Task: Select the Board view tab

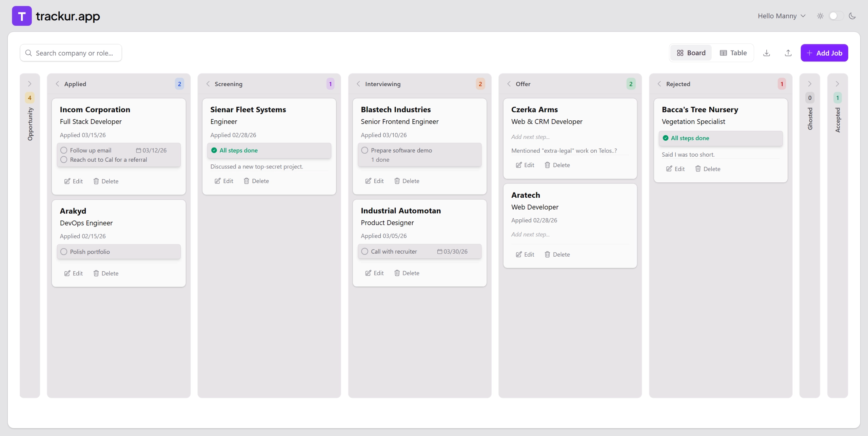Action: point(691,53)
